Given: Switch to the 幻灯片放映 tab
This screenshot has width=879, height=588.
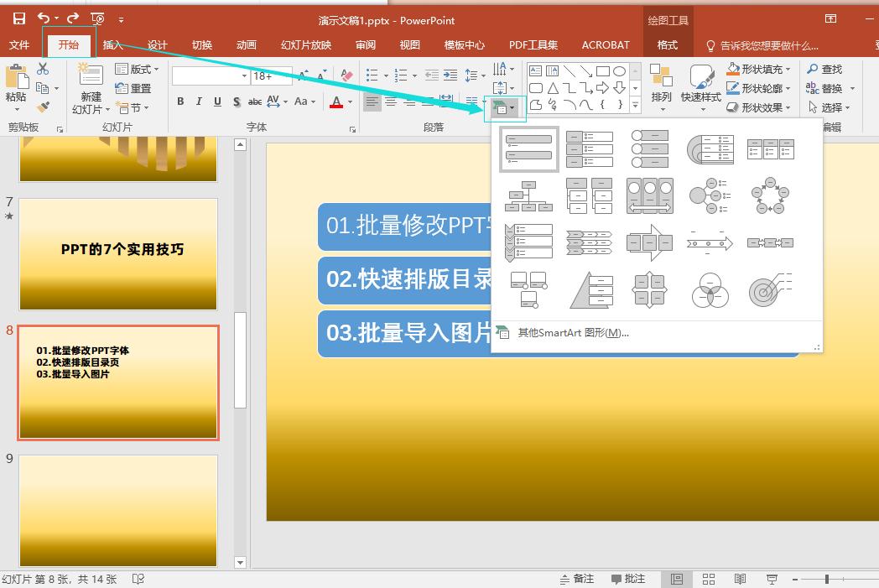Looking at the screenshot, I should (x=306, y=45).
